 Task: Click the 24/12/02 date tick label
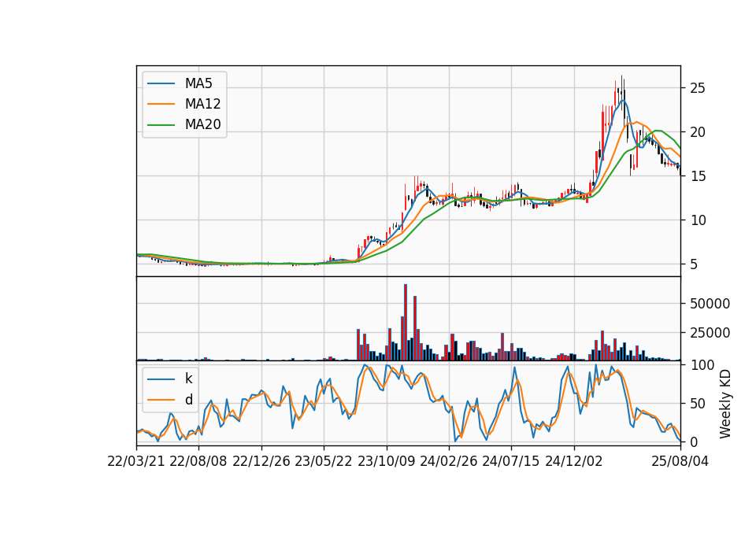pyautogui.click(x=574, y=461)
